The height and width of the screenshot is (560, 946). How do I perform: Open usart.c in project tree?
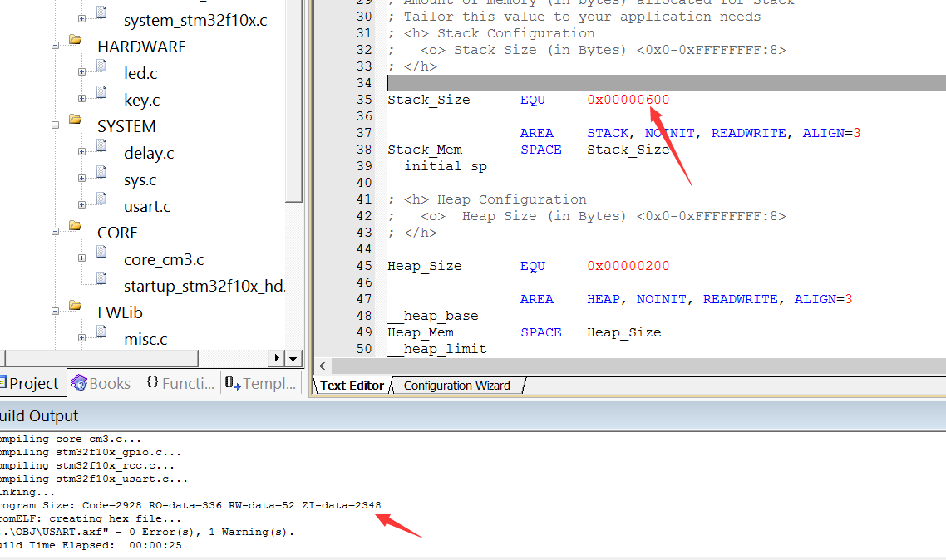tap(147, 207)
